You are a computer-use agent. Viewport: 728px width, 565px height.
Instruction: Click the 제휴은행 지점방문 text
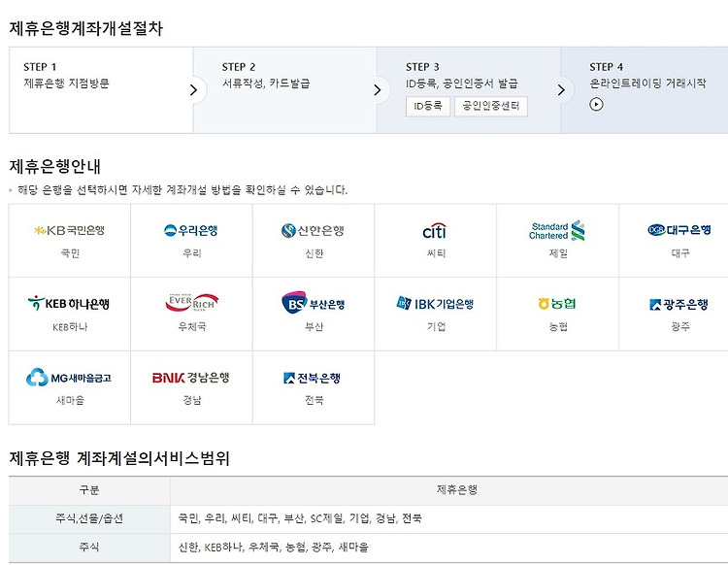pos(66,83)
